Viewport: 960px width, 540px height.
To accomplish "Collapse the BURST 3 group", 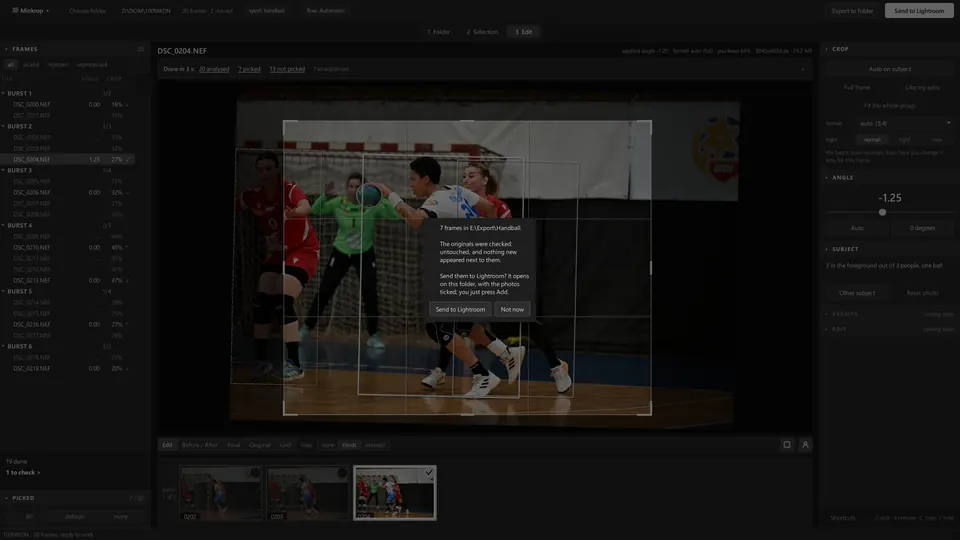I will pos(4,170).
